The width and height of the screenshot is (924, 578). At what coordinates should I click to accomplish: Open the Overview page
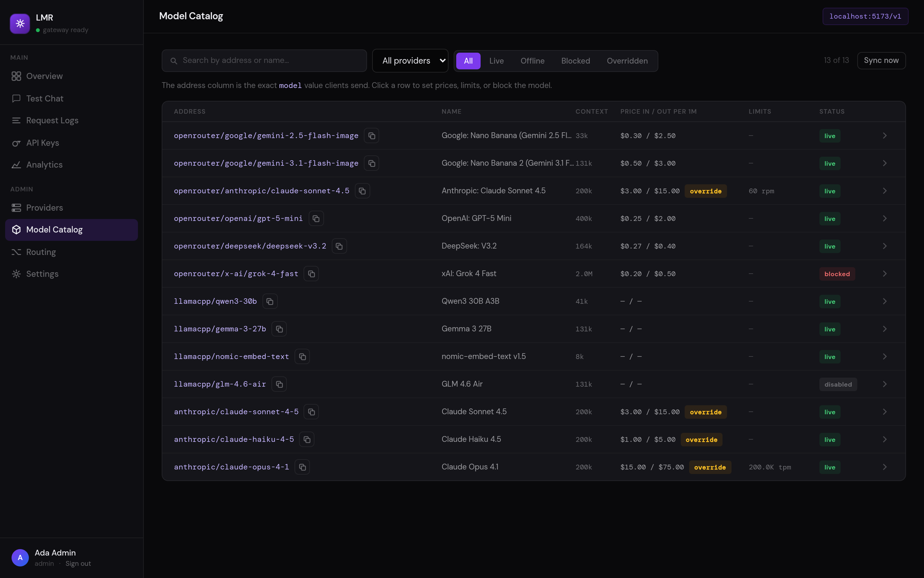[72, 76]
